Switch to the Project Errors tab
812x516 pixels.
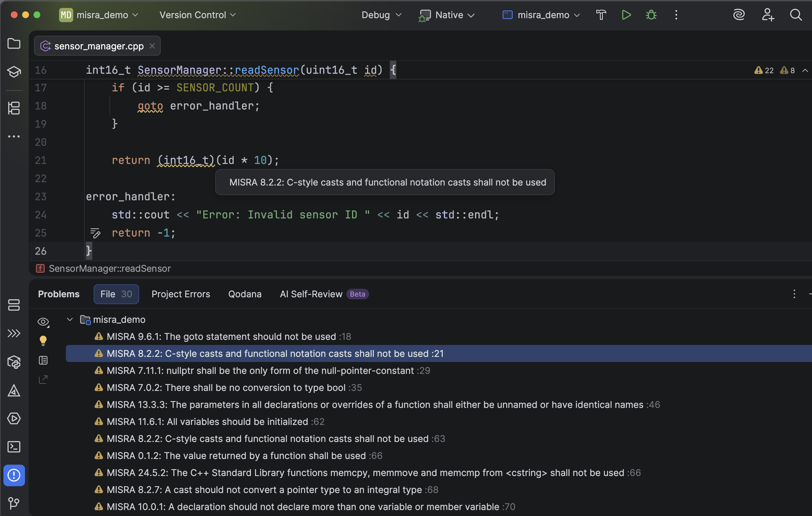pos(181,294)
